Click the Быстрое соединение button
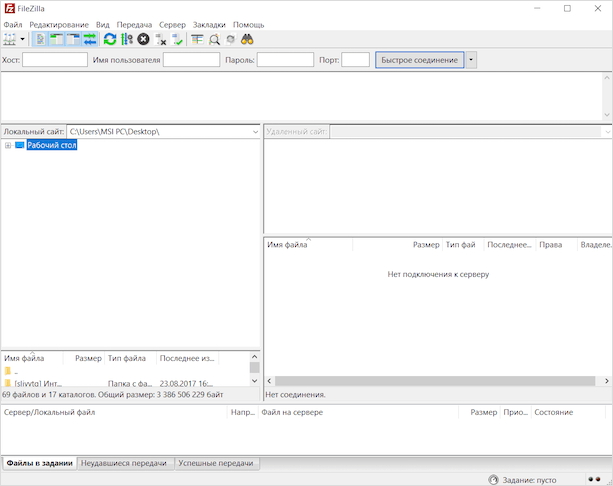613x486 pixels. [x=419, y=60]
